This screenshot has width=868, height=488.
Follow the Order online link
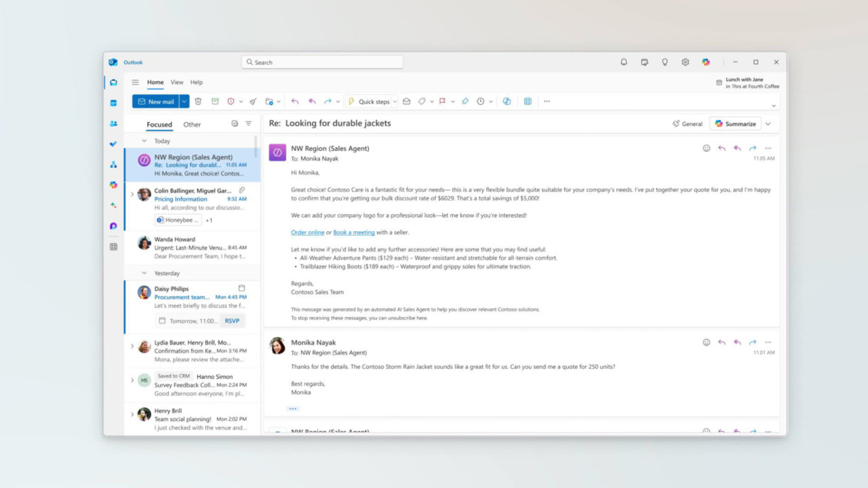coord(307,232)
